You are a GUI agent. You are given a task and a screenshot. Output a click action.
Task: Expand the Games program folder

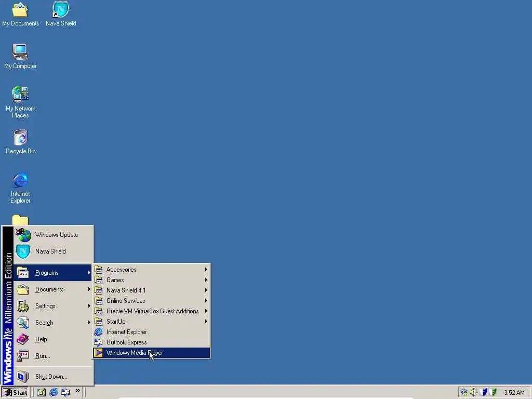click(151, 280)
